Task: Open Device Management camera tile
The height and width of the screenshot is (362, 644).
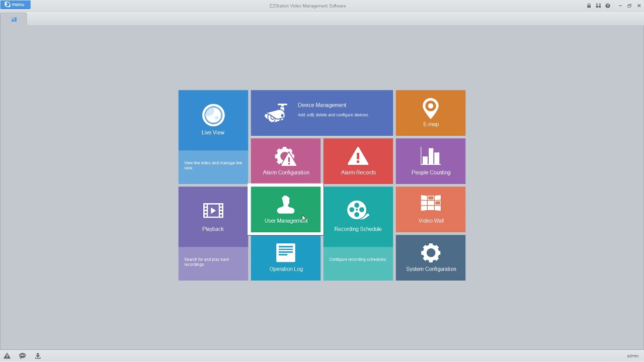Action: 321,113
